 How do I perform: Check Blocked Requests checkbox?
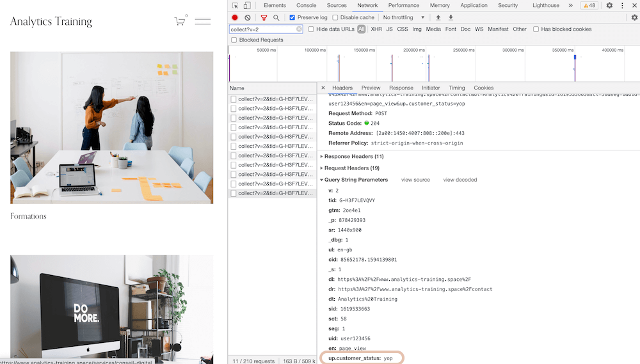click(234, 40)
